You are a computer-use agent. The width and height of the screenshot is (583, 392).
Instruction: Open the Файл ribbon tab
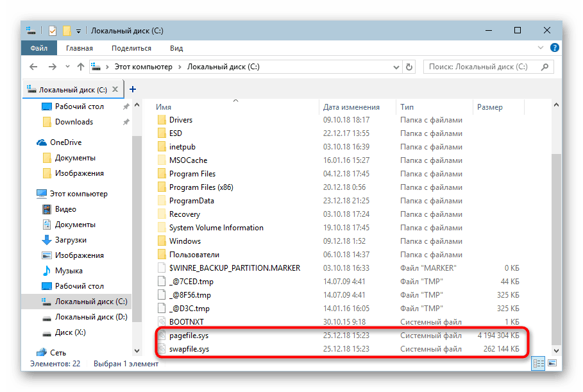[x=39, y=48]
